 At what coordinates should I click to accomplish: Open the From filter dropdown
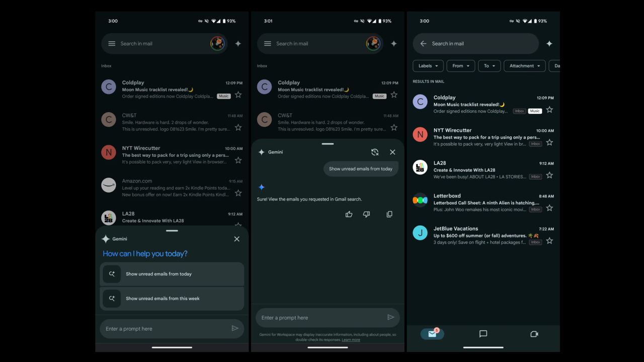tap(460, 65)
